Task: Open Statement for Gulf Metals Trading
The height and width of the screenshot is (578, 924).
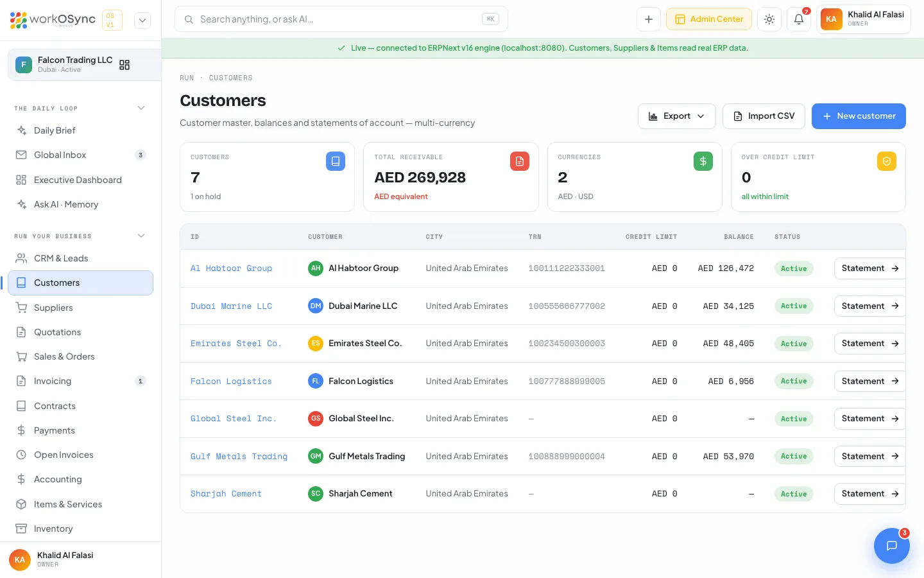Action: click(x=869, y=457)
